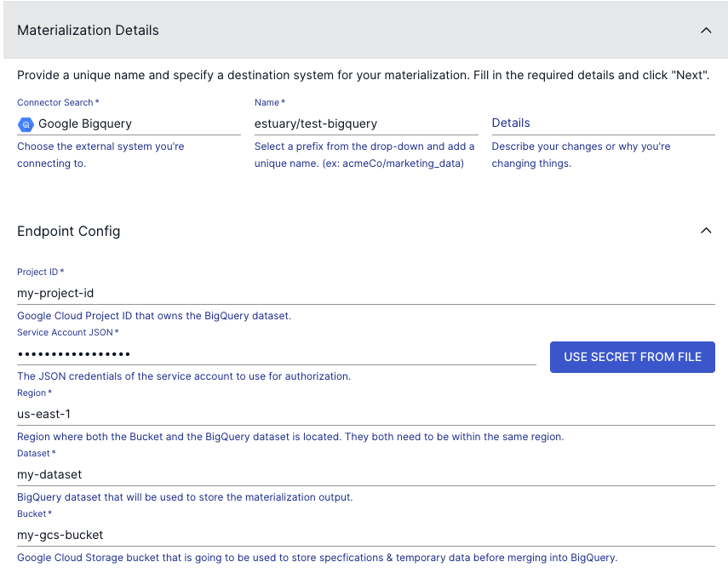The width and height of the screenshot is (728, 579).
Task: Select the Details heading link
Action: tap(510, 123)
